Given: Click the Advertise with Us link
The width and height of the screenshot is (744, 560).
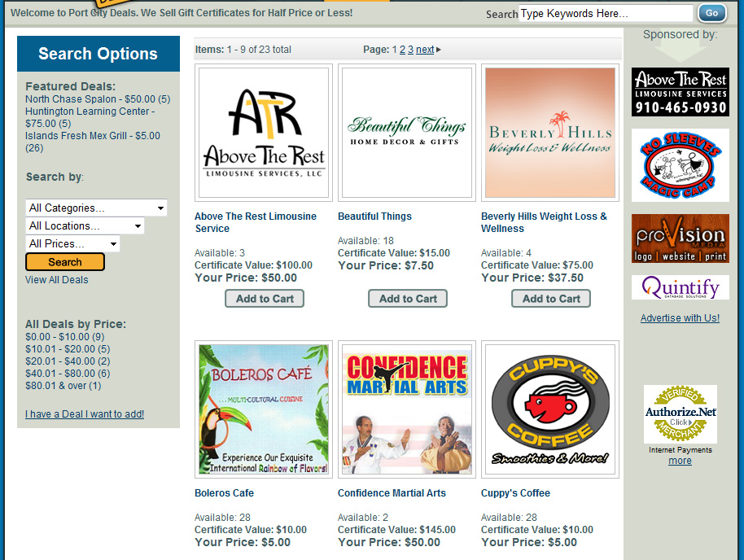Looking at the screenshot, I should click(680, 318).
